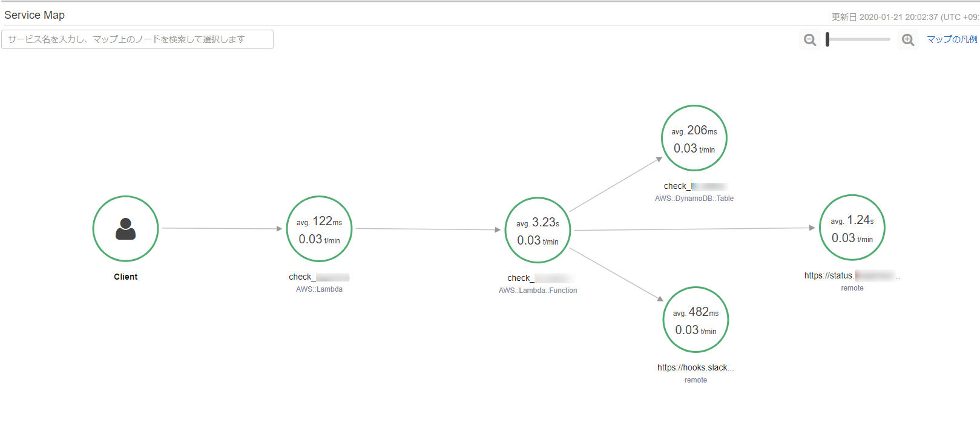Click the arrow leading to the status remote node
Image resolution: width=980 pixels, height=434 pixels.
click(x=694, y=229)
